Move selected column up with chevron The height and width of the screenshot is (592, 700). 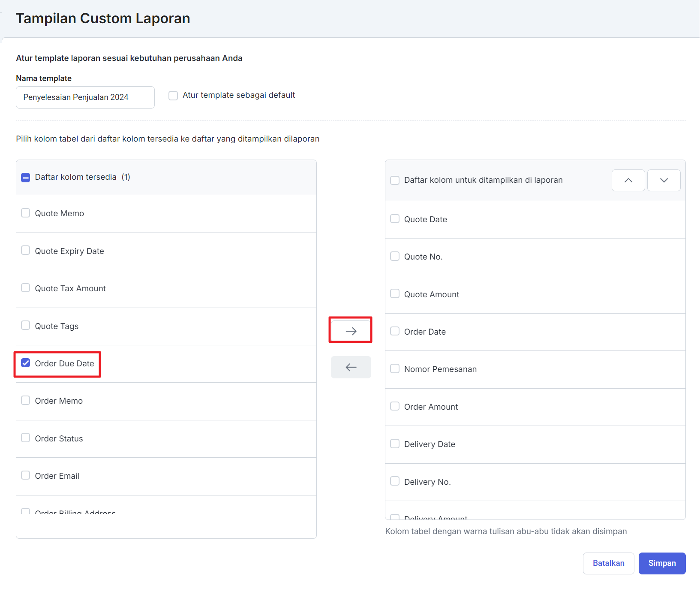(x=628, y=180)
